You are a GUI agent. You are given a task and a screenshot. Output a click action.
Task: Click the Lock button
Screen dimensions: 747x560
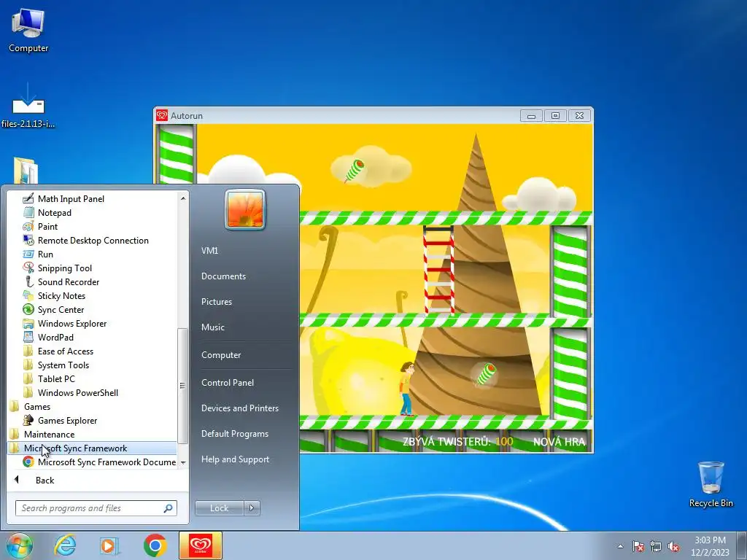[x=219, y=508]
